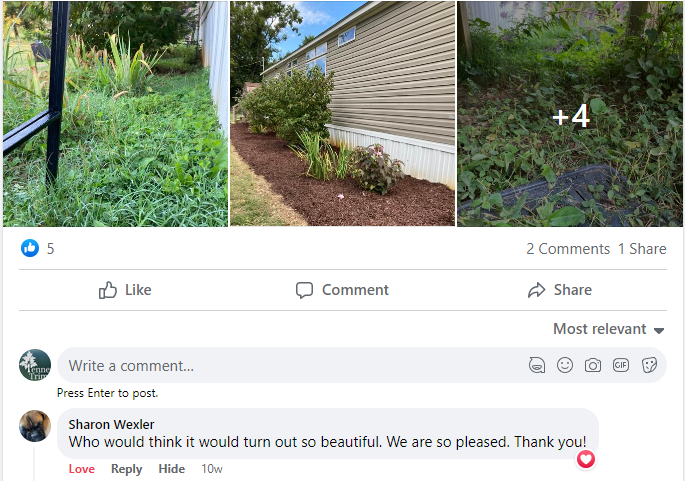Image resolution: width=685 pixels, height=481 pixels.
Task: Toggle the Love reaction on Sharon's comment
Action: click(82, 469)
